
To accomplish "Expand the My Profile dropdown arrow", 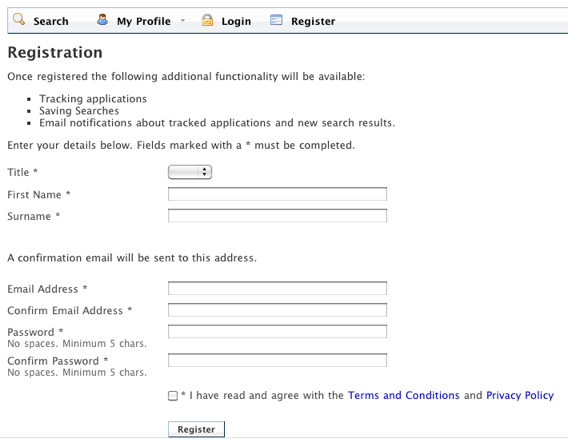I will pos(183,20).
